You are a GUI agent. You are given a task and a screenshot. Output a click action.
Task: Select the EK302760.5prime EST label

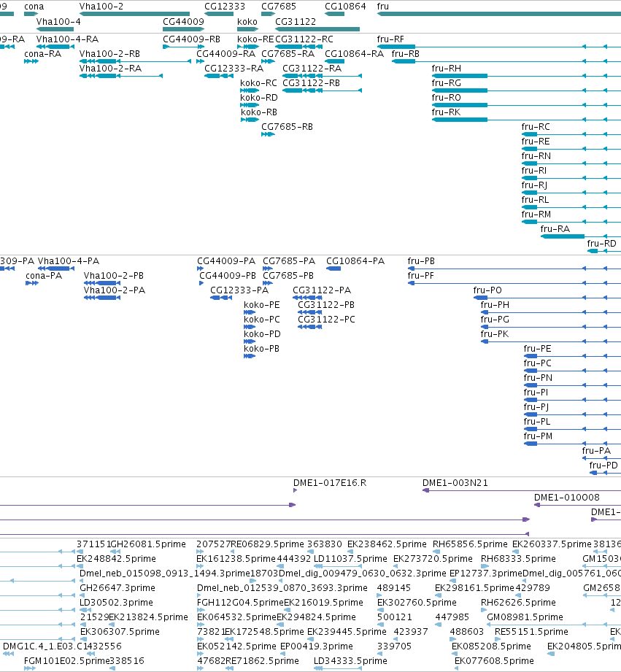coord(417,602)
